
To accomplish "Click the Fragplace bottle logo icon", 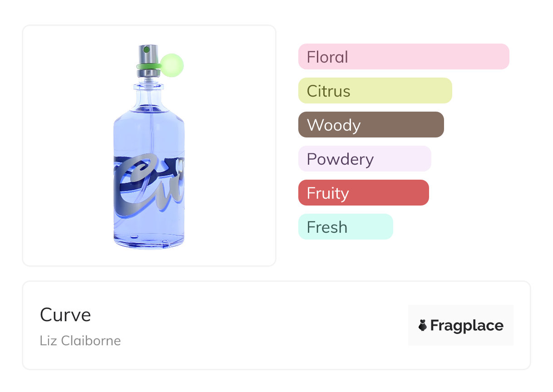I will pos(423,325).
